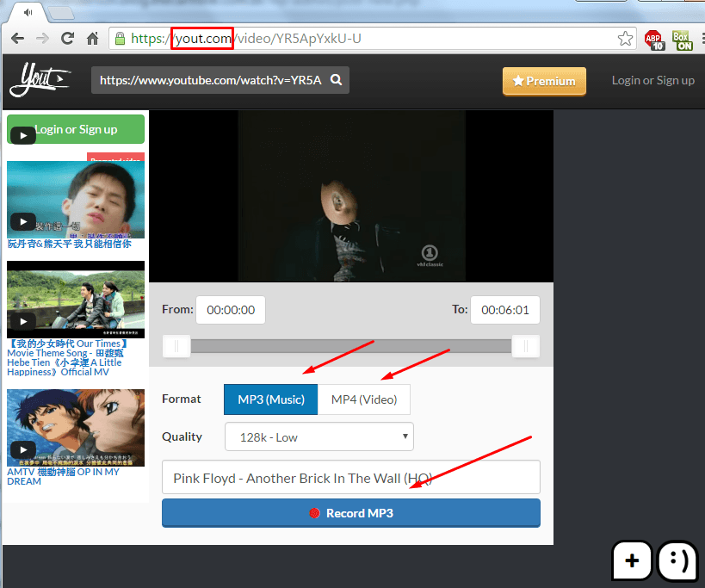This screenshot has width=705, height=588.
Task: Click the green padlock security icon
Action: point(120,39)
